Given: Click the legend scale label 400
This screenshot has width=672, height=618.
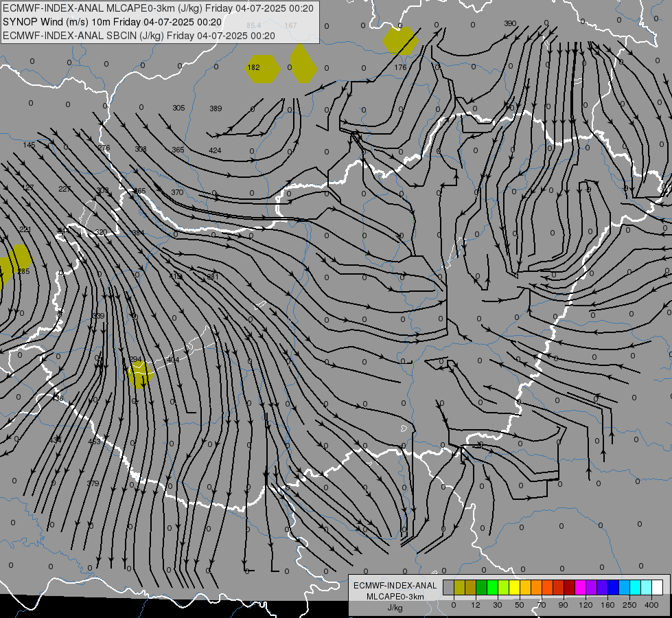Looking at the screenshot, I should 651,605.
